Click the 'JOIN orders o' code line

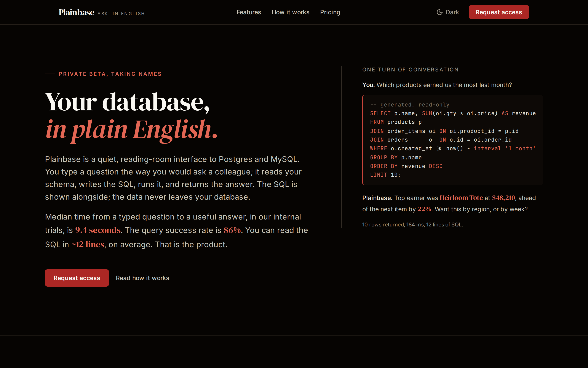point(441,140)
